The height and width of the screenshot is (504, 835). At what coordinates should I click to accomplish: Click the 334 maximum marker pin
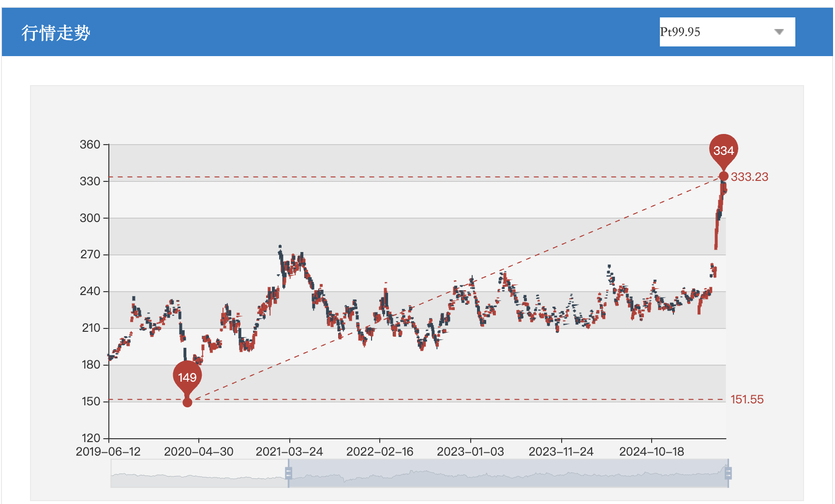coord(723,149)
